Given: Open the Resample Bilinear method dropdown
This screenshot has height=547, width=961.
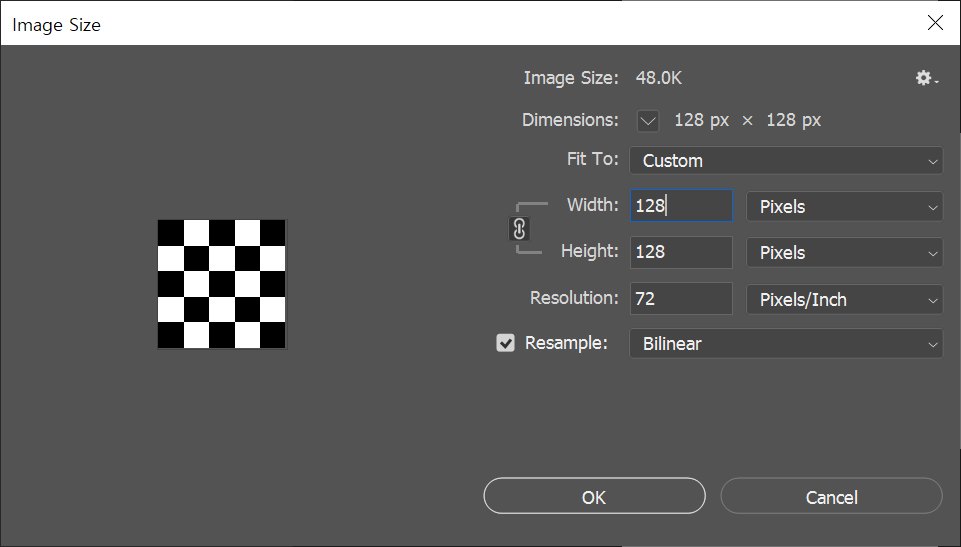Looking at the screenshot, I should (786, 344).
